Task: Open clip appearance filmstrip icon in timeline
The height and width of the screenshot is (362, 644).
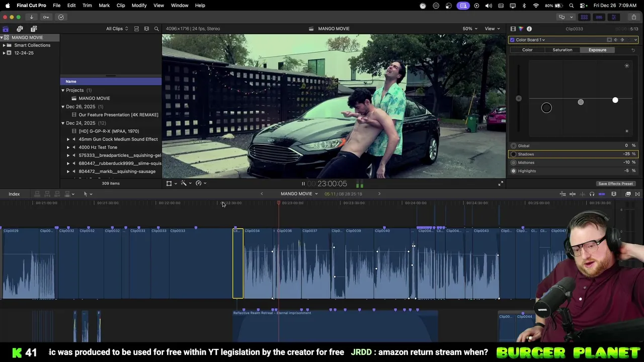Action: tap(614, 194)
